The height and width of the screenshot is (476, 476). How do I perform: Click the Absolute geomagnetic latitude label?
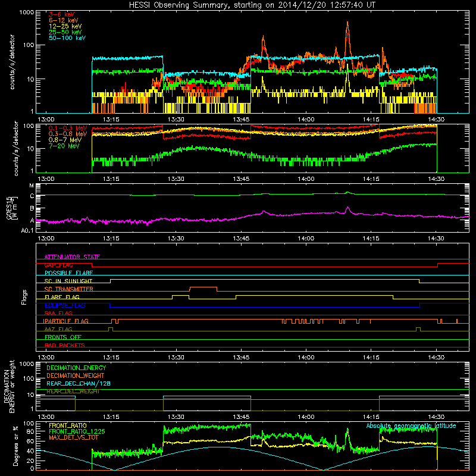pyautogui.click(x=411, y=426)
